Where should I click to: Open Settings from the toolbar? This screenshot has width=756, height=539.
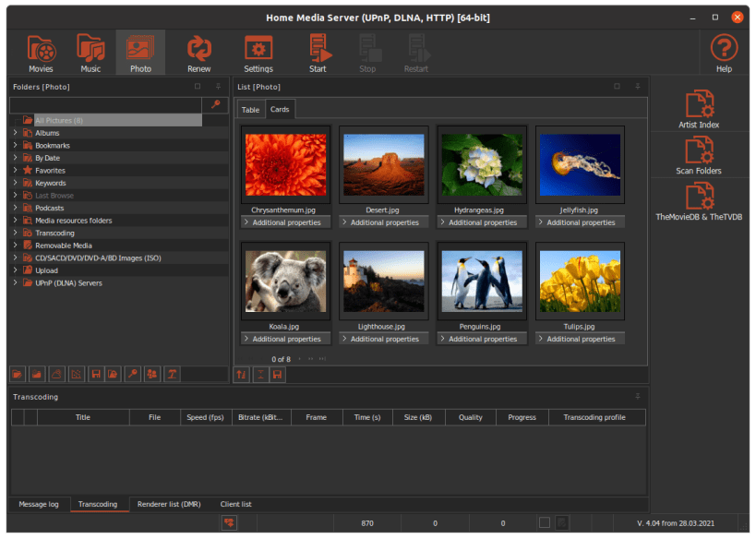[258, 52]
